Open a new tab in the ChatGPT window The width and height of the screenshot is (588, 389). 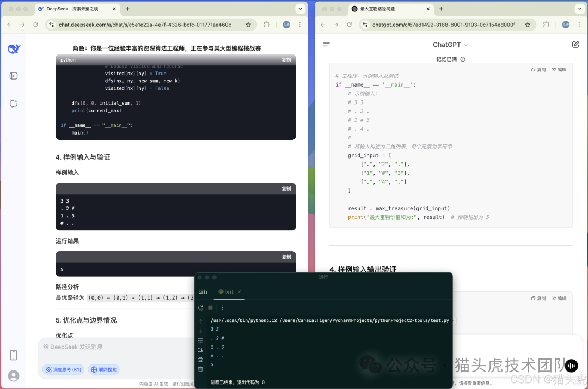tap(441, 9)
